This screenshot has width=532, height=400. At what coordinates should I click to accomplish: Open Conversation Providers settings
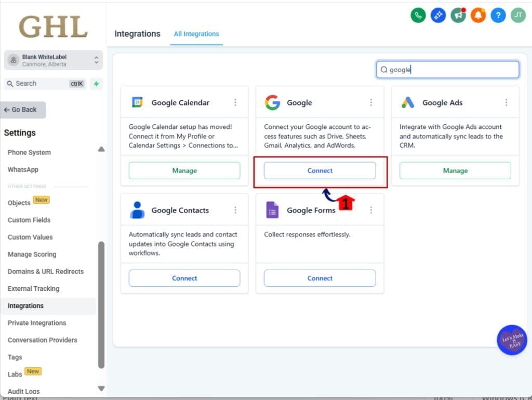coord(42,340)
